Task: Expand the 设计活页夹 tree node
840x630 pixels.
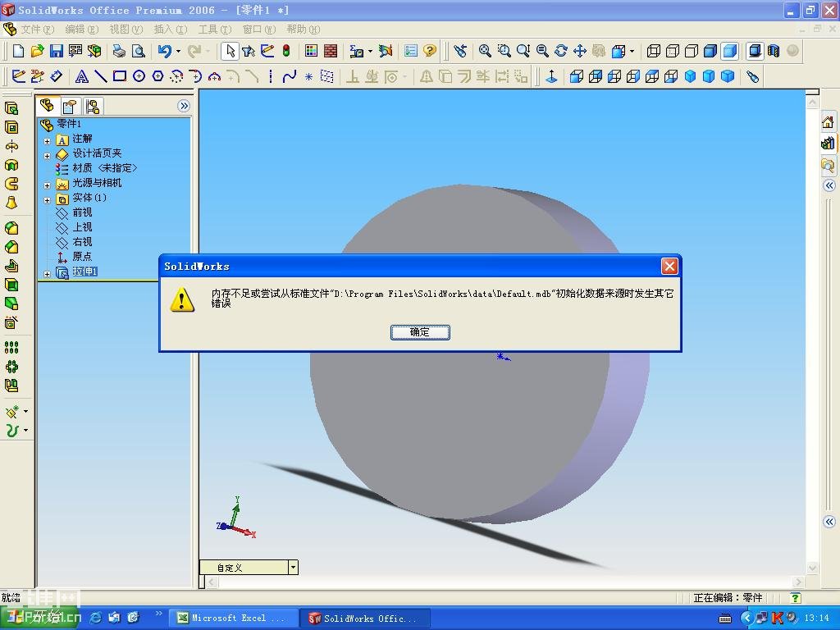Action: (x=47, y=156)
